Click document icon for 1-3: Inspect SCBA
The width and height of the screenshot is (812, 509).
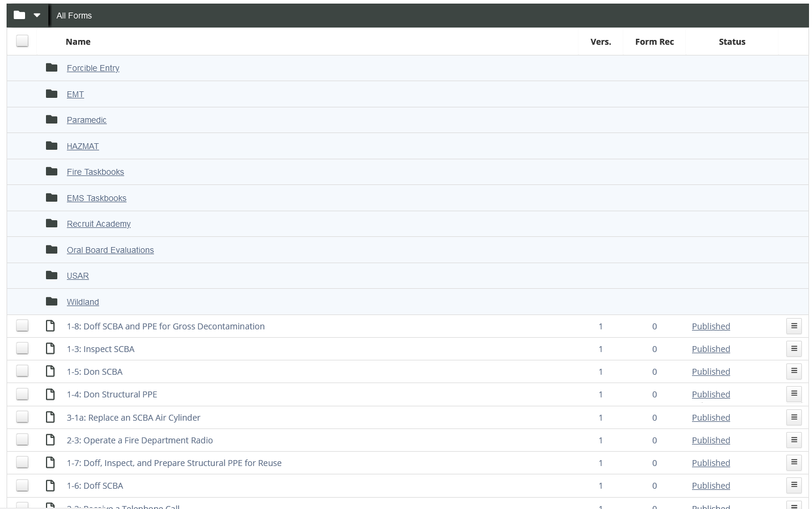tap(51, 348)
